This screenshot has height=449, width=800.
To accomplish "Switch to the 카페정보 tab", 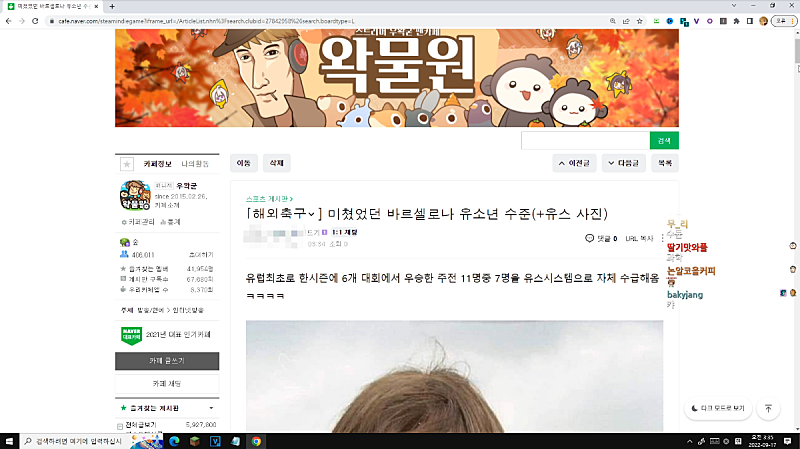I will point(157,164).
